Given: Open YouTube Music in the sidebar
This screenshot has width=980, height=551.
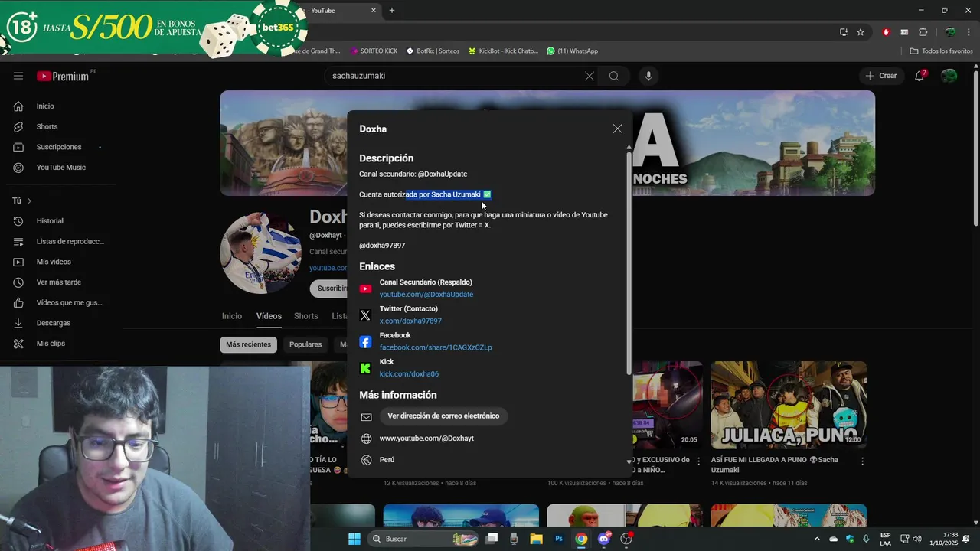Looking at the screenshot, I should coord(60,168).
